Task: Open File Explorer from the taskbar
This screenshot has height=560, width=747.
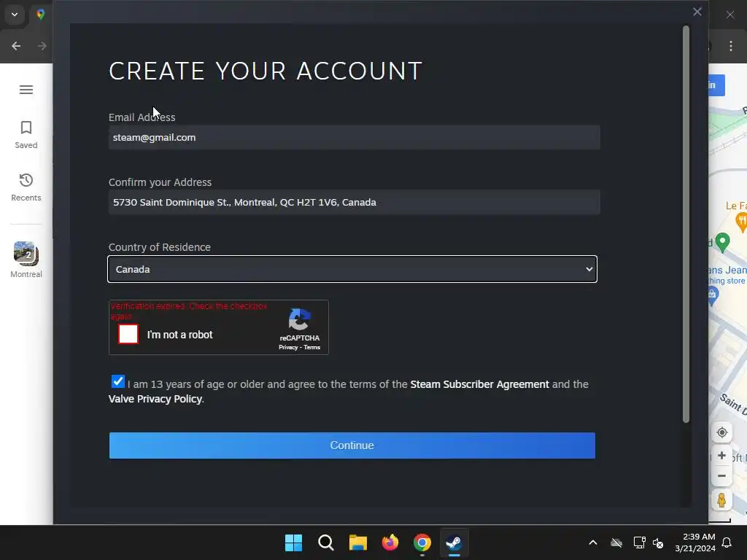Action: pyautogui.click(x=357, y=542)
